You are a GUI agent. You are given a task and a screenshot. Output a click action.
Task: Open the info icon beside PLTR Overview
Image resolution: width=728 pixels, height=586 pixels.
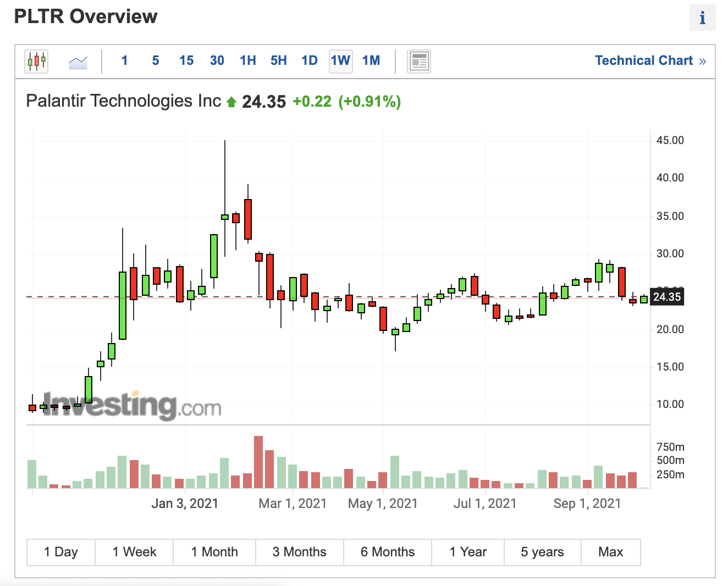pyautogui.click(x=702, y=18)
